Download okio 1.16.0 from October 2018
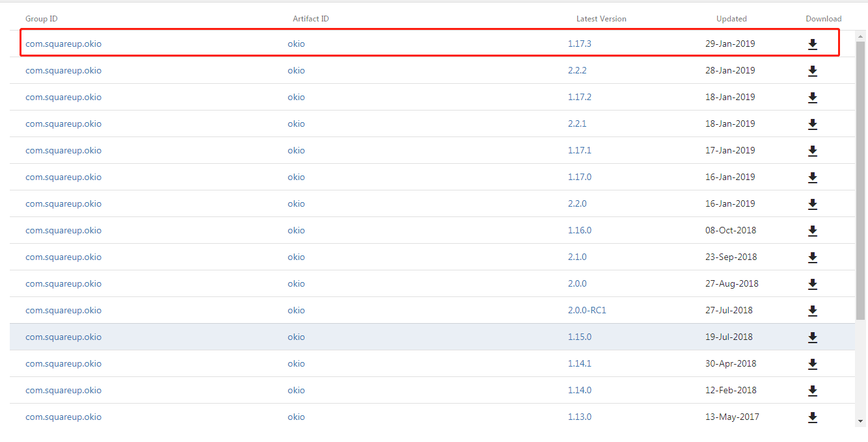The width and height of the screenshot is (868, 442). [812, 231]
